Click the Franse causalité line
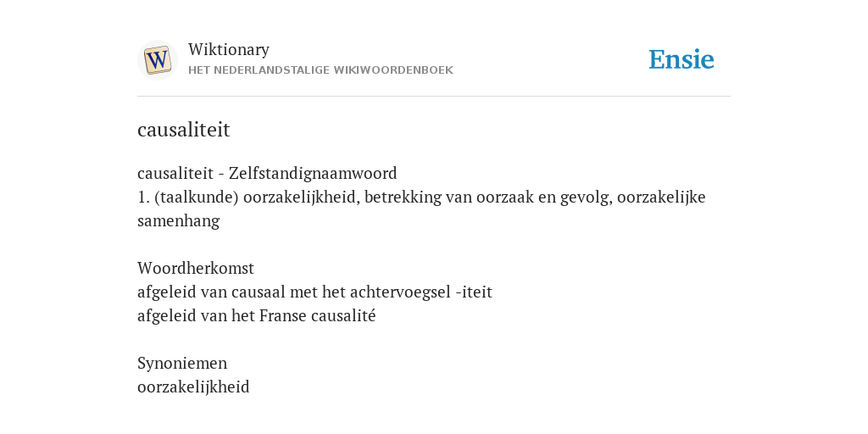Screen dimensions: 868x434 click(256, 315)
